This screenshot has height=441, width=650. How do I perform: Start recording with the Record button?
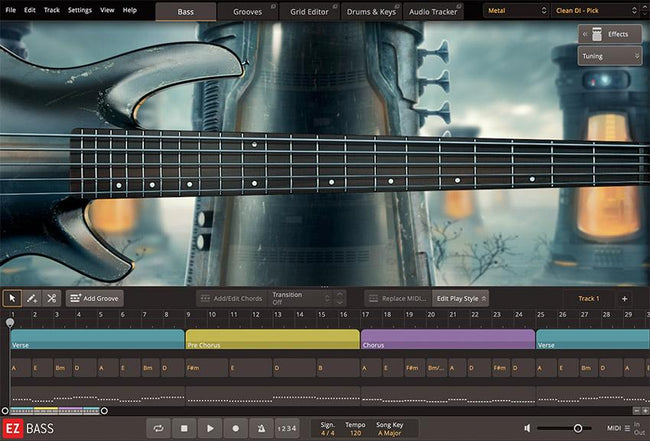(x=235, y=428)
